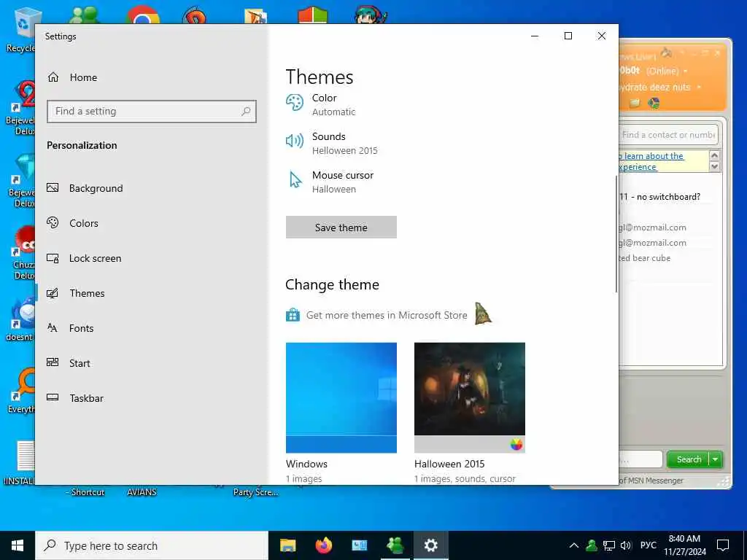Switch input language РУС indicator
The width and height of the screenshot is (747, 560).
648,545
